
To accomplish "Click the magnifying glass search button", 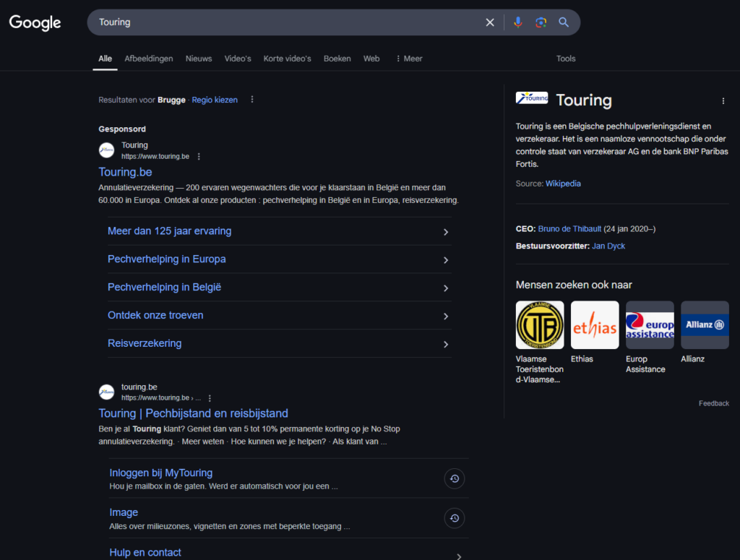I will [x=564, y=22].
